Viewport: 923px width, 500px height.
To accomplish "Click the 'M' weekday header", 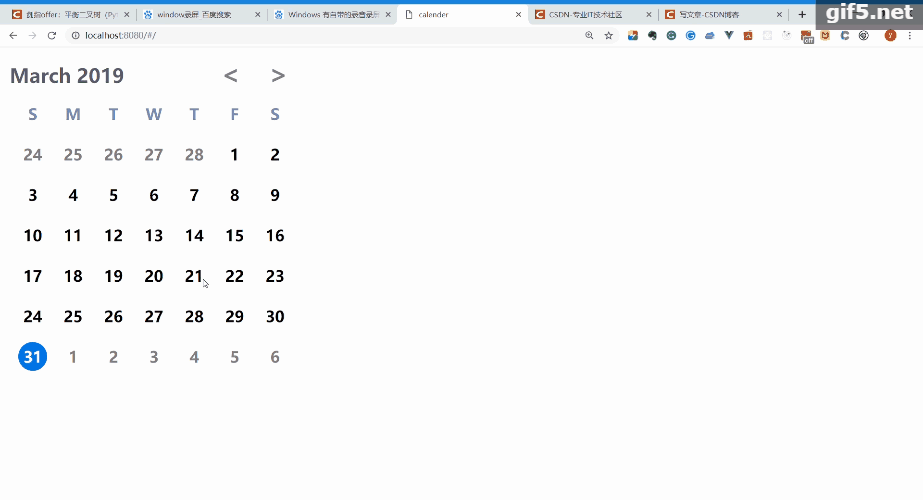I will point(73,114).
